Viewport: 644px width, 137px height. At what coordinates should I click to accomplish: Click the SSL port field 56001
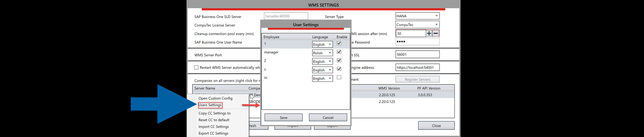417,54
